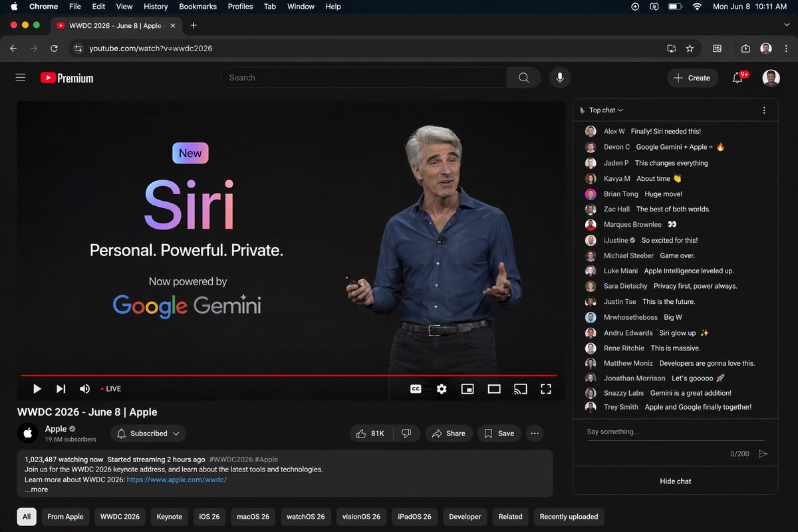Image resolution: width=798 pixels, height=532 pixels.
Task: Open live chat options three-dot menu
Action: 764,110
